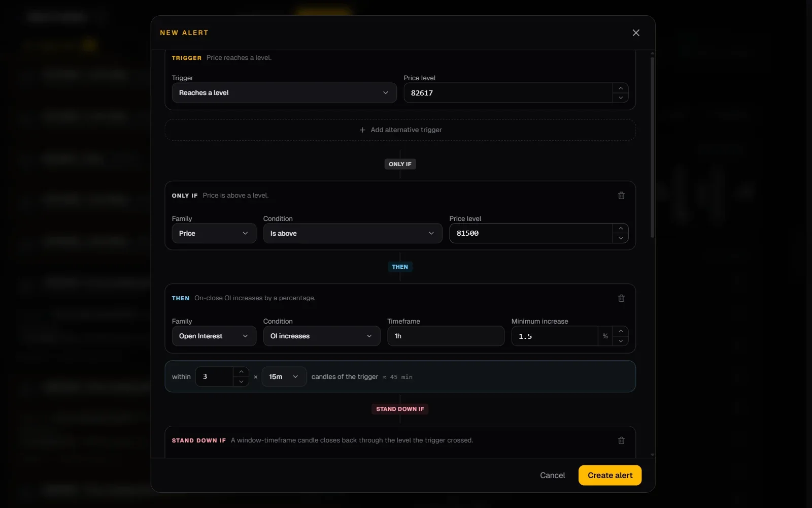Image resolution: width=812 pixels, height=508 pixels.
Task: Click the THEN connector badge
Action: tap(400, 267)
